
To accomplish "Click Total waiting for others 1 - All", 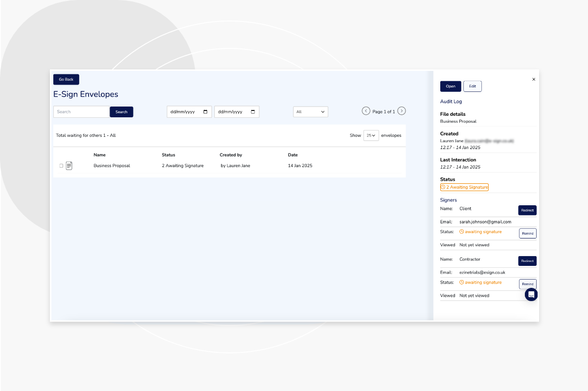I will pos(86,135).
